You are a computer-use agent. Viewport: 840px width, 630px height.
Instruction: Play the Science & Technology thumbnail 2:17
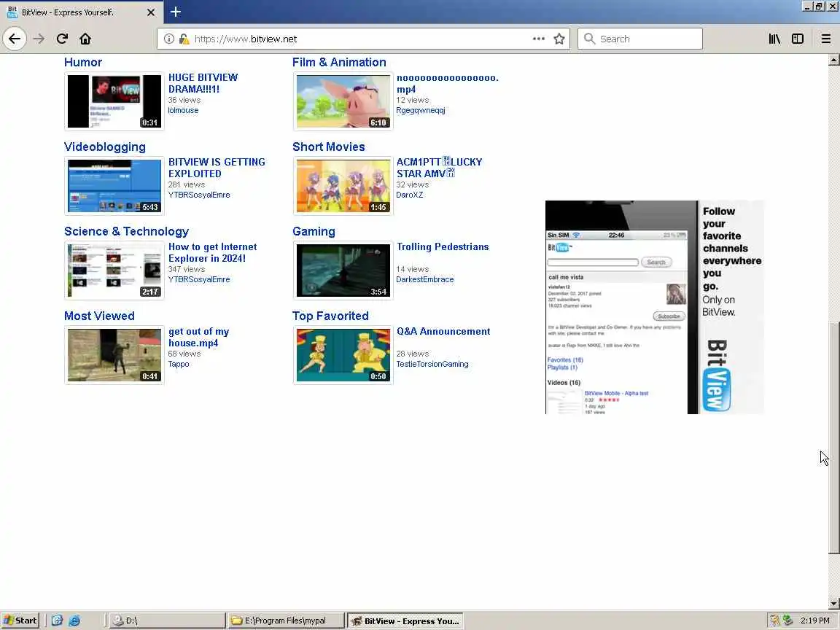(x=114, y=271)
